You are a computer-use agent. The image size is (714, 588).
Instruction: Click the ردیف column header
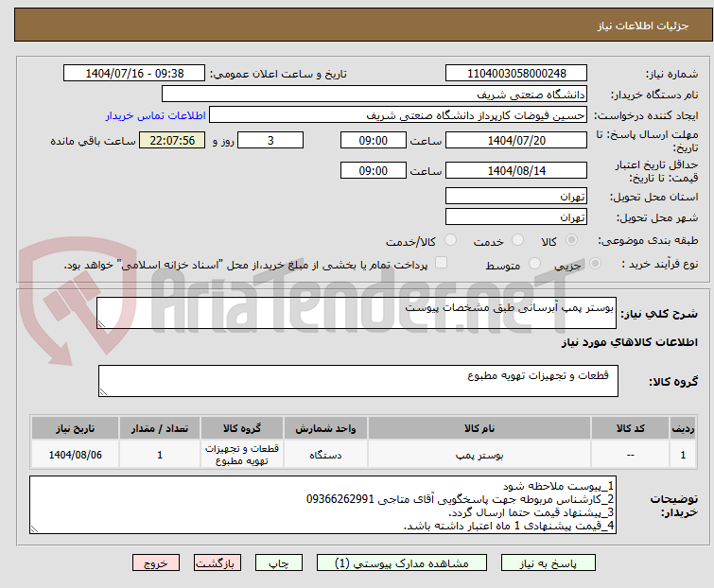(x=683, y=428)
